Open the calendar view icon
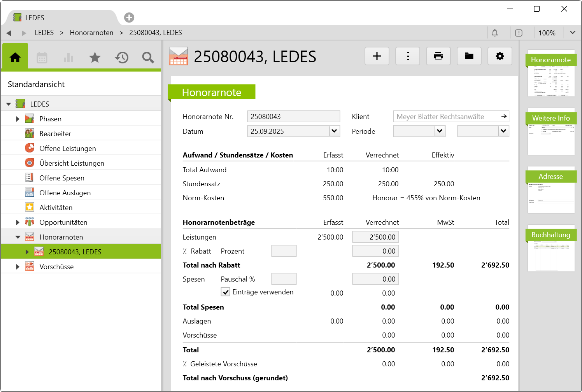Screen dimensions: 582x392 [x=42, y=58]
